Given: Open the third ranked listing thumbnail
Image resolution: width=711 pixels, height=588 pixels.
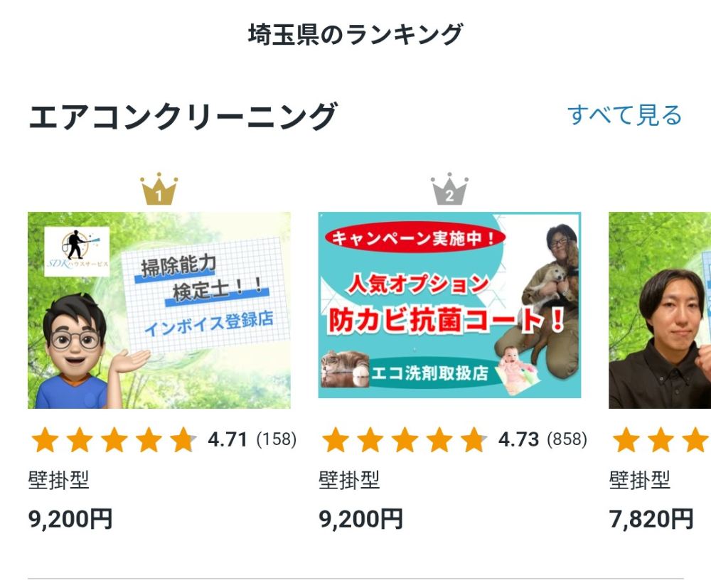Looking at the screenshot, I should [x=660, y=310].
